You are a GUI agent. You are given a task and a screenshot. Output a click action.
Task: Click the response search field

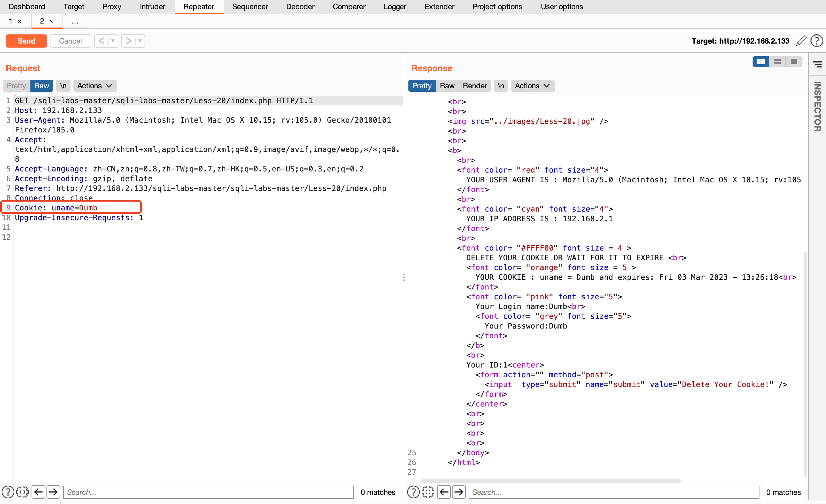point(614,492)
